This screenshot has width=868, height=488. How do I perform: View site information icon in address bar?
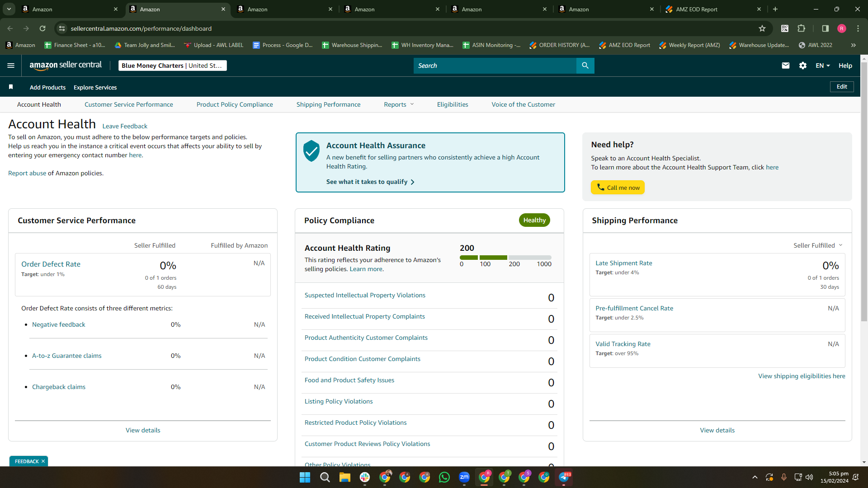tap(62, 28)
